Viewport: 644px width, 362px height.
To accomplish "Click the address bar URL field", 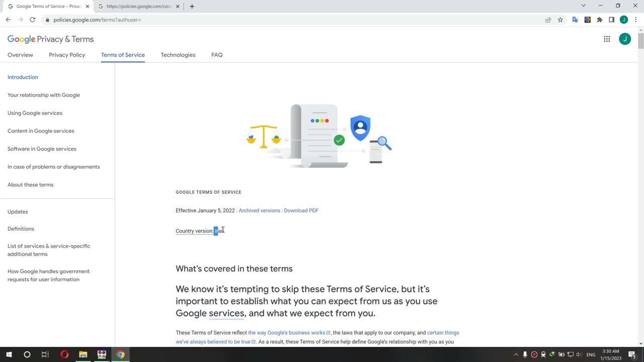I will click(292, 20).
